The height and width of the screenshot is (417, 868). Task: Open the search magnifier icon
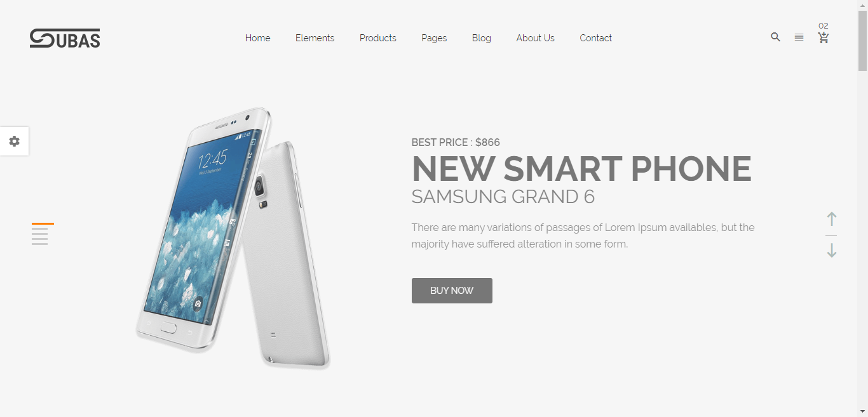[x=775, y=37]
